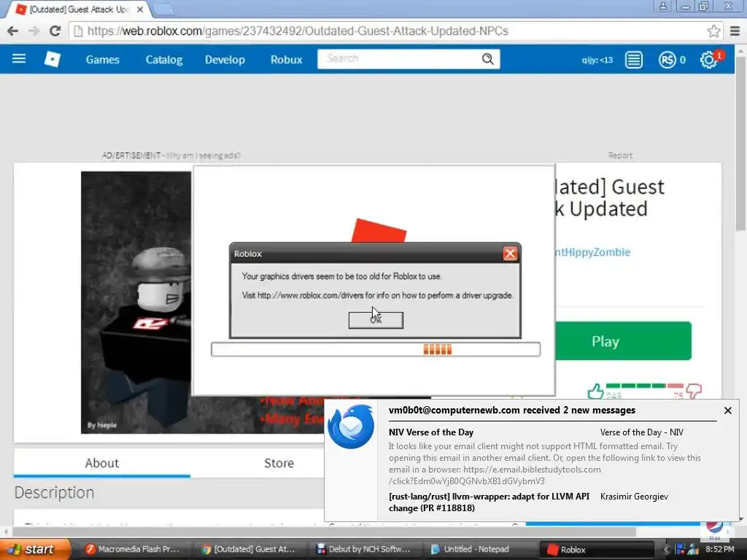The width and height of the screenshot is (747, 560).
Task: Expand hidden system tray icons arrow
Action: (x=665, y=550)
